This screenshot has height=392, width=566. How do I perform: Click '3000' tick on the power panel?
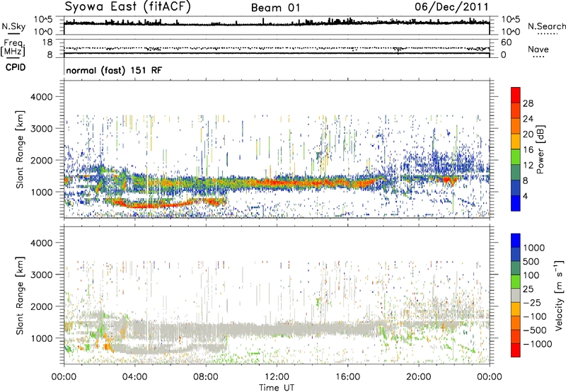coord(41,129)
